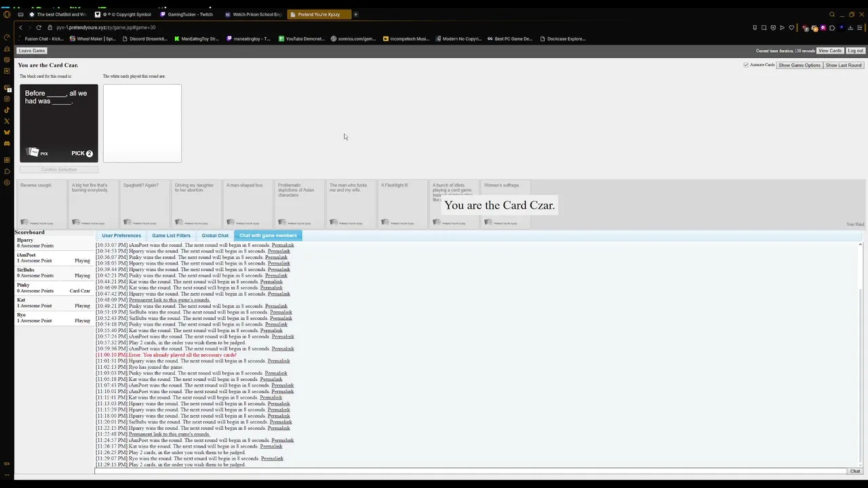Open the butterfly (Bluesky) sidebar icon
868x488 pixels.
click(x=7, y=132)
